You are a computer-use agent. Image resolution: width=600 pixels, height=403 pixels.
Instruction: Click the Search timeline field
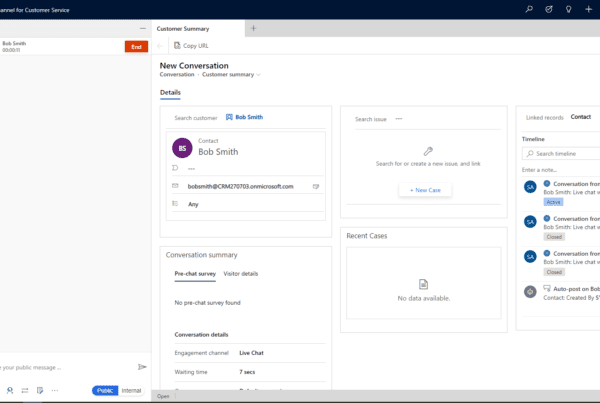point(563,153)
